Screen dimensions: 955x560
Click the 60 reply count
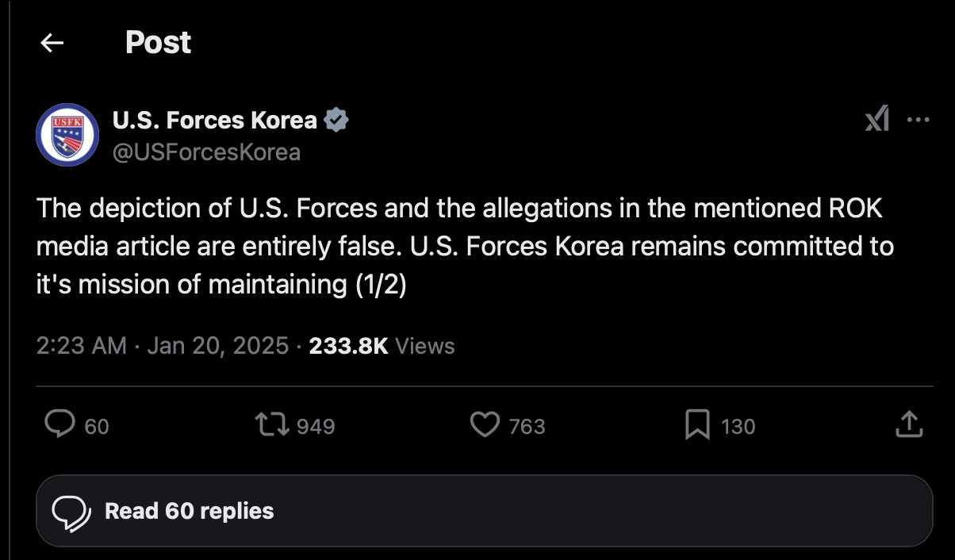[x=97, y=427]
